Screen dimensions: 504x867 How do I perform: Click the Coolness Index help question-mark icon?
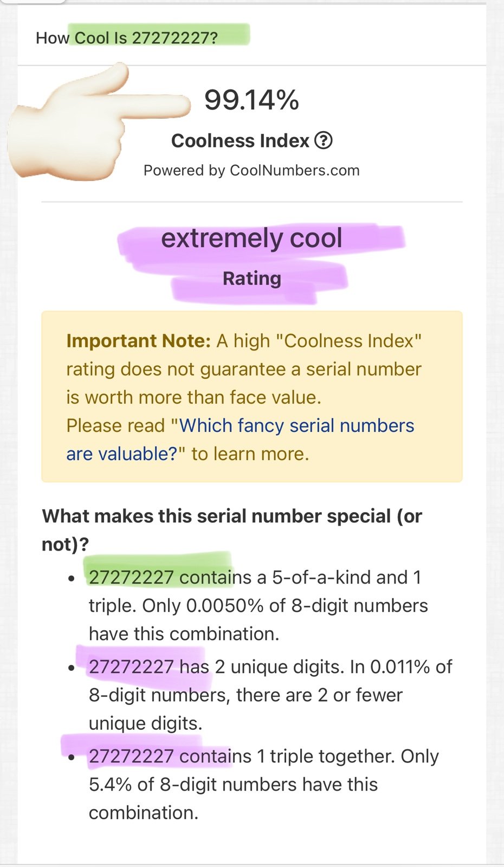(324, 141)
